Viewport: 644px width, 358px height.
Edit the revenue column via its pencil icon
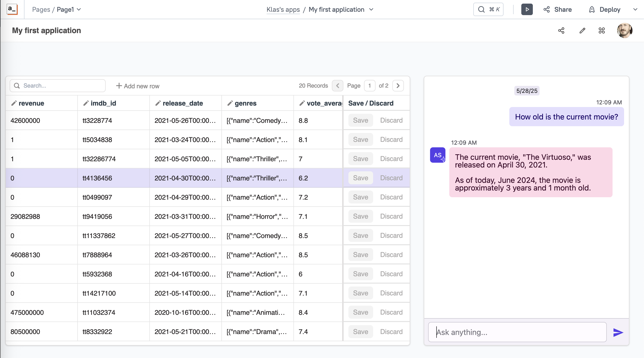(14, 103)
